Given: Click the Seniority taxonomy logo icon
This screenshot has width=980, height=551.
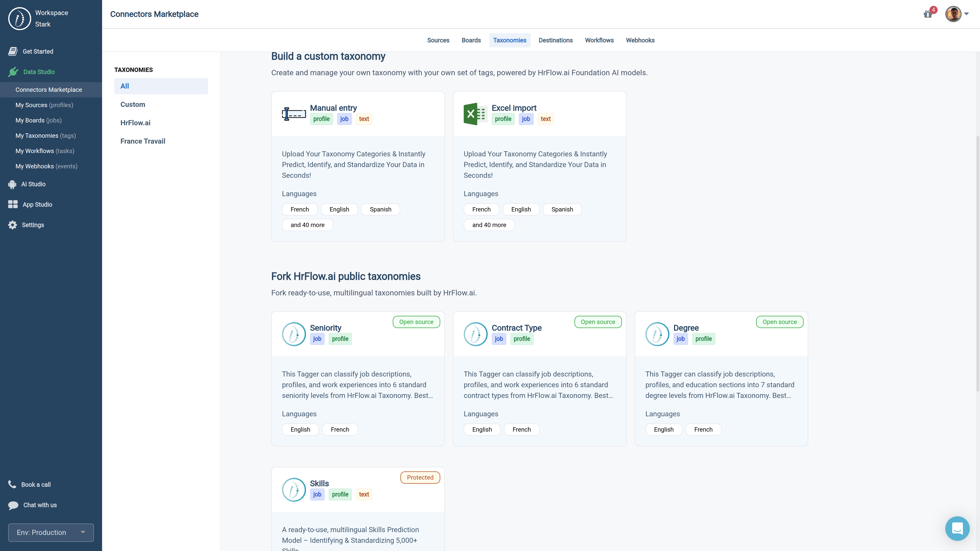Looking at the screenshot, I should [294, 334].
